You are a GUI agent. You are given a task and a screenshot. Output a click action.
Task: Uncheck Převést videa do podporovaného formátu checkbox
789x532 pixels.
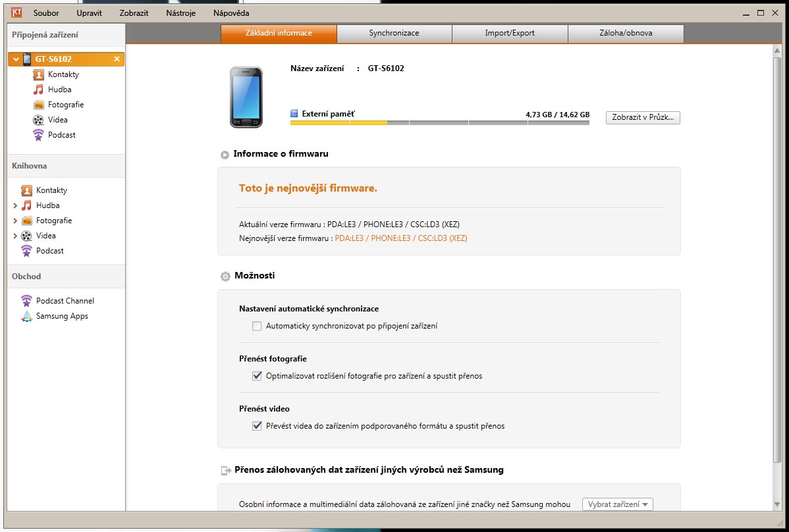click(x=257, y=426)
